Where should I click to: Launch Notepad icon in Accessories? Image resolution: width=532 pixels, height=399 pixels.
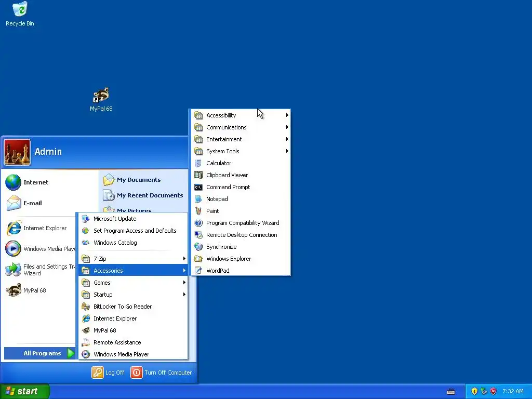(x=198, y=199)
